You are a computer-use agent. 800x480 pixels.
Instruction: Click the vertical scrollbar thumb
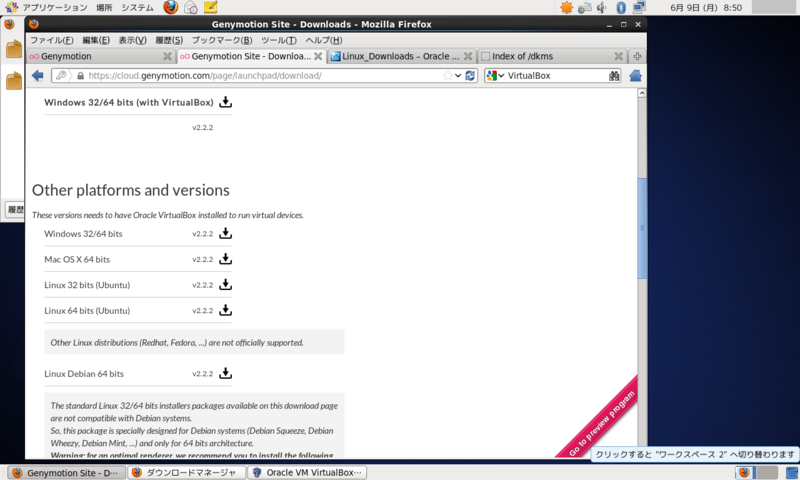[642, 228]
